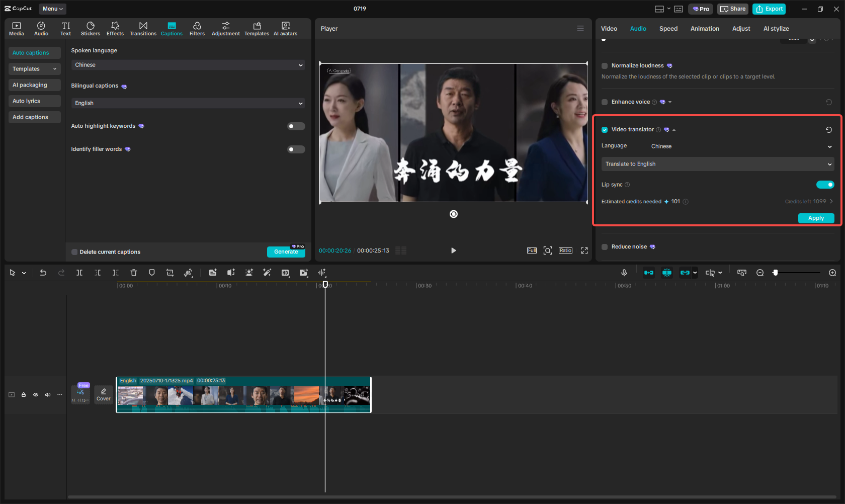Split the clip with the split icon
Viewport: 845px width, 504px height.
click(x=79, y=272)
